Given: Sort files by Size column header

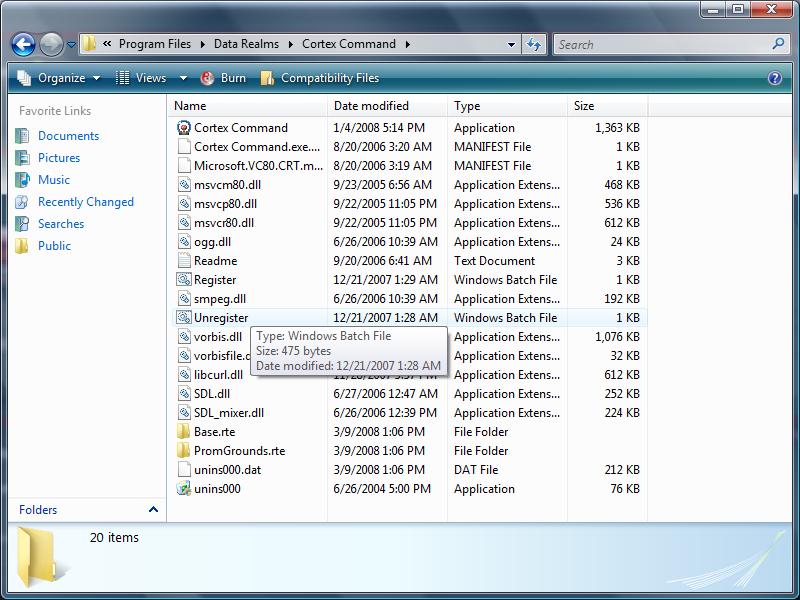Looking at the screenshot, I should point(584,106).
